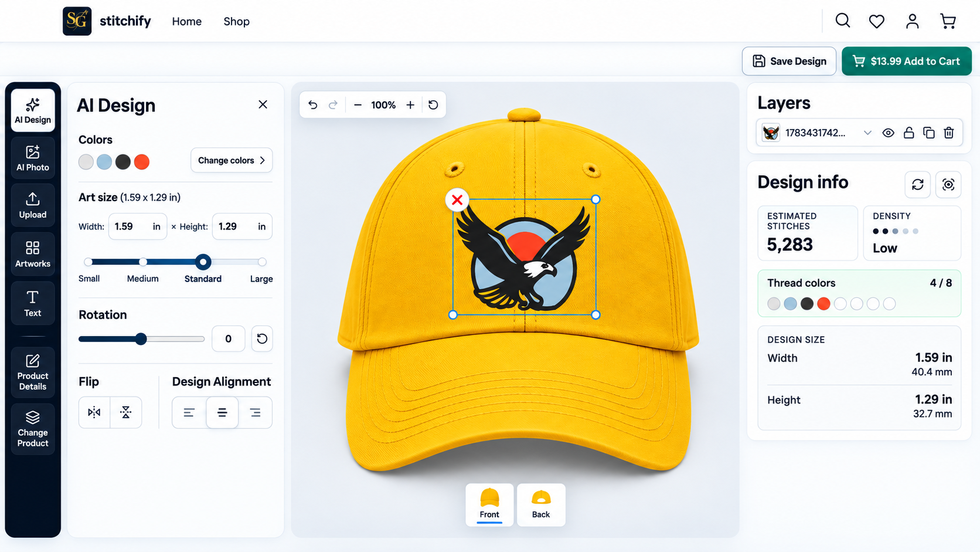The width and height of the screenshot is (980, 552).
Task: Set art size slider to Large
Action: coord(262,262)
